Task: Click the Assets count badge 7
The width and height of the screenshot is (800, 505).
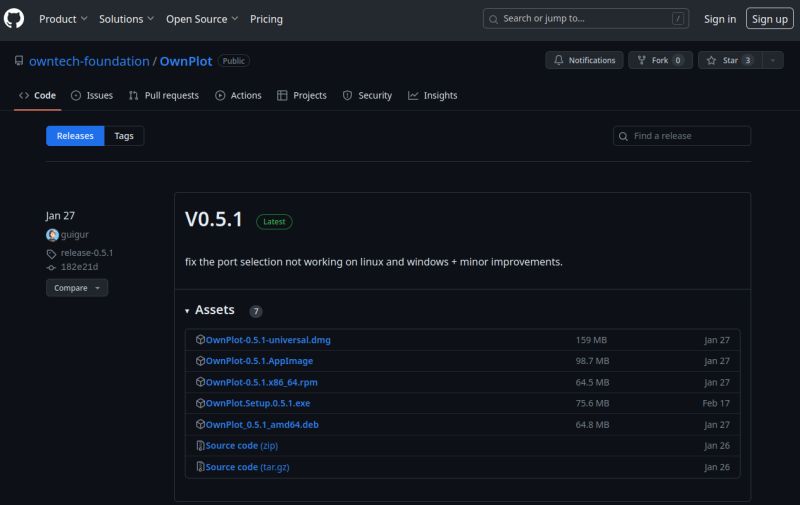Action: click(256, 311)
